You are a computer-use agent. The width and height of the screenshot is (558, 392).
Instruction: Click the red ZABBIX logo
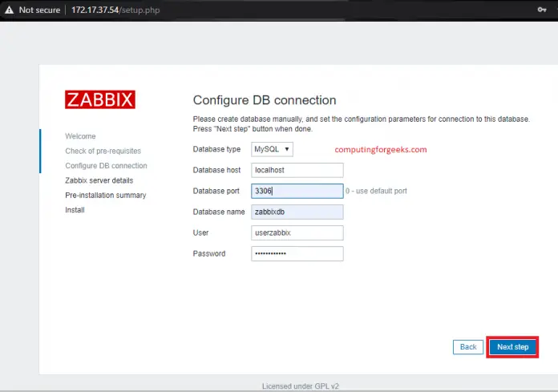point(100,99)
